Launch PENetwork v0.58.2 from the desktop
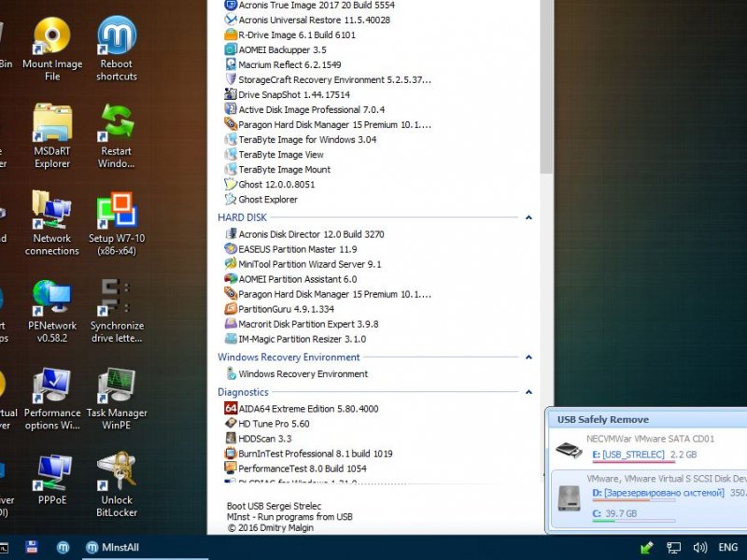 point(52,312)
